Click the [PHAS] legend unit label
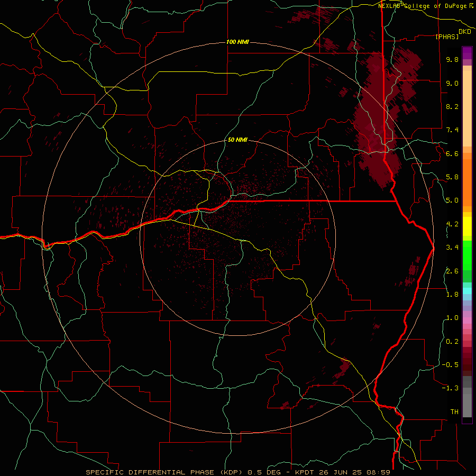Viewport: 476px width, 476px height. click(447, 36)
